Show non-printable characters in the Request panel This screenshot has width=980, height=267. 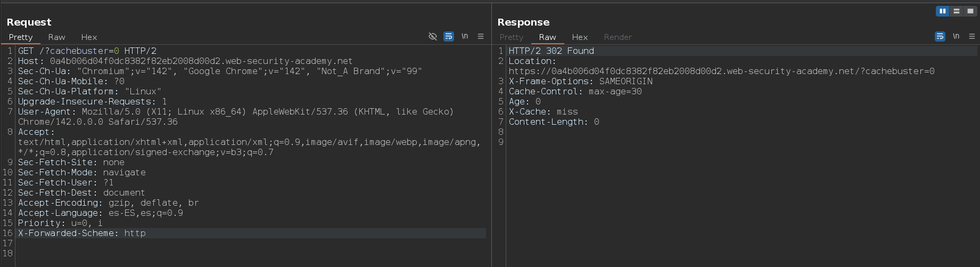(x=465, y=36)
